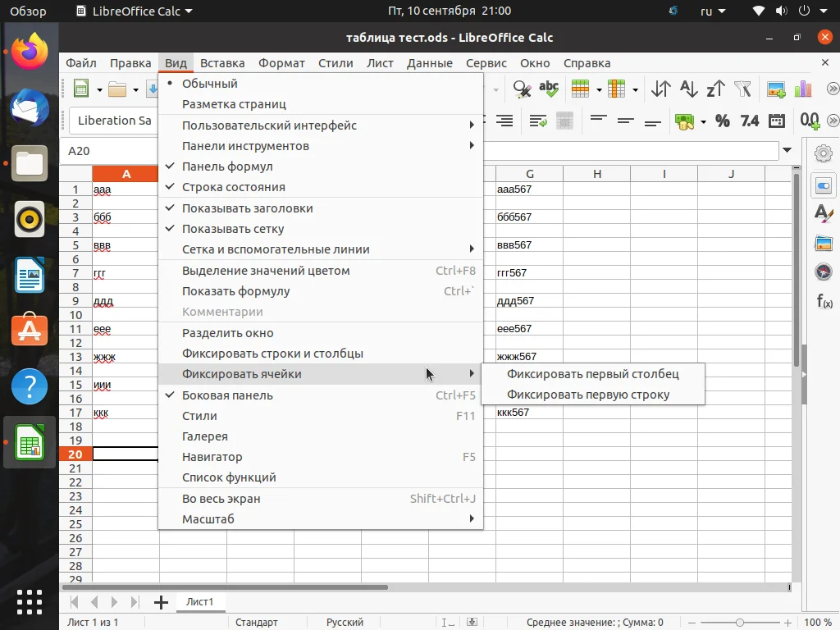Click the AutoFilter funnel icon
Viewport: 840px width, 630px height.
tap(742, 89)
